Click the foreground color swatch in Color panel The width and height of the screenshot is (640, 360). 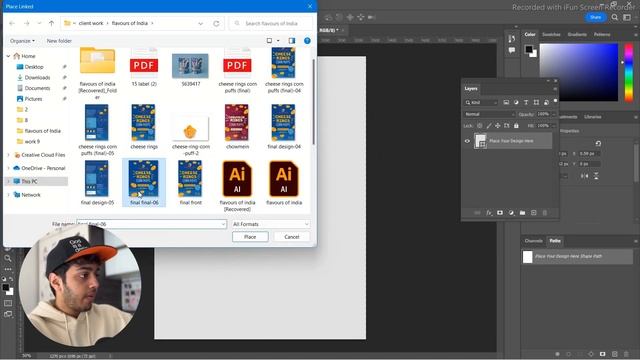529,49
